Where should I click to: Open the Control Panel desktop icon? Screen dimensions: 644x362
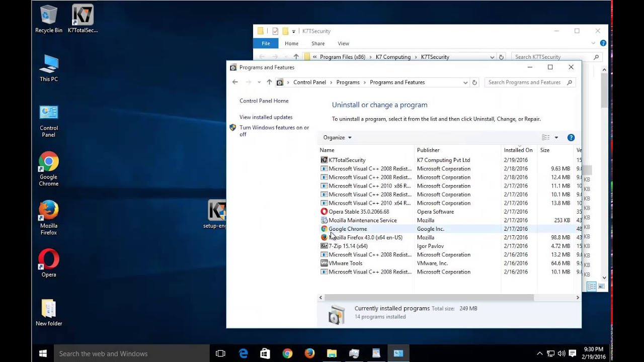(49, 121)
